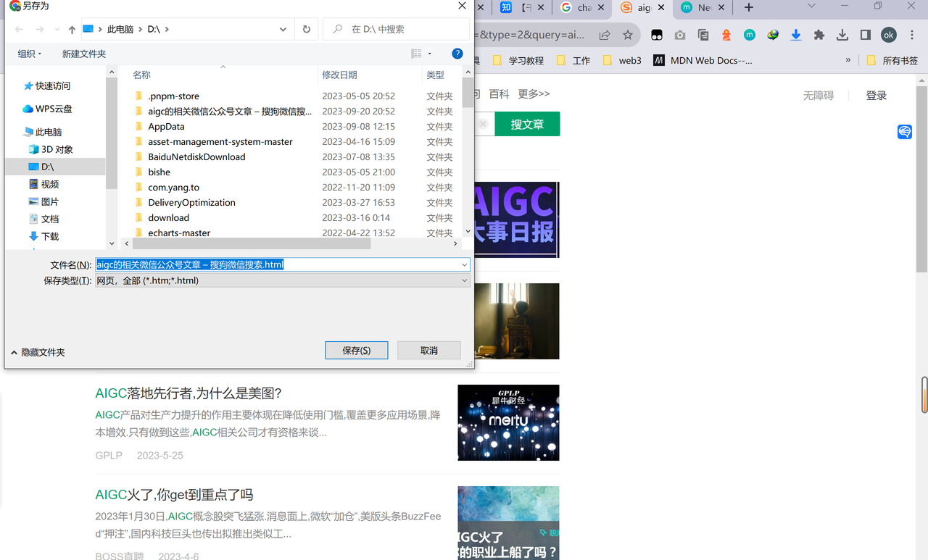Open the 工作 bookmark folder
The height and width of the screenshot is (560, 928).
click(573, 61)
